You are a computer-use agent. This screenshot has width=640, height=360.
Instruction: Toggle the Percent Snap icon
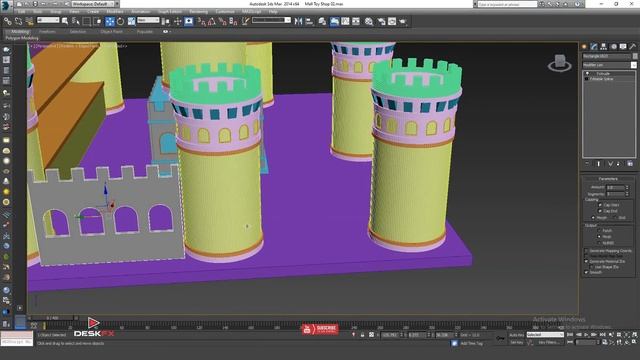tap(222, 21)
